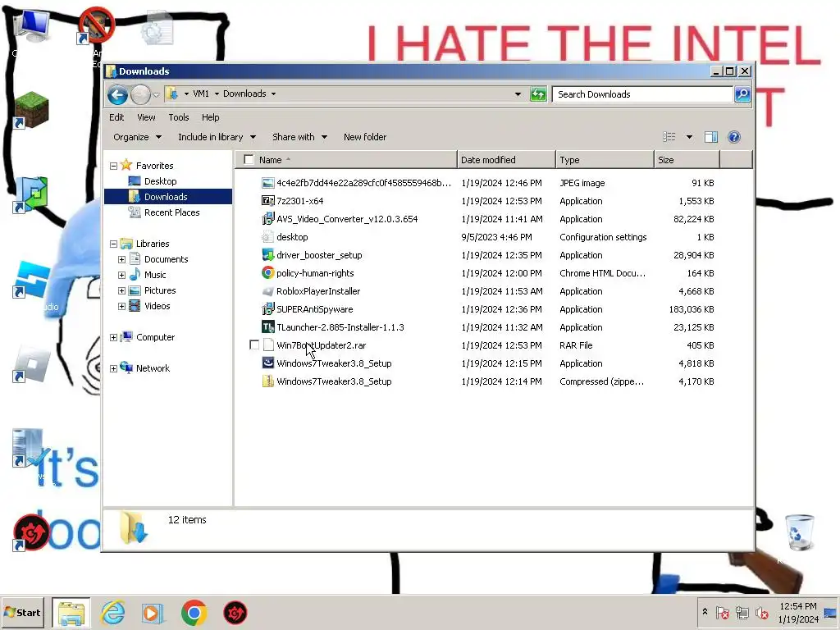840x630 pixels.
Task: Collapse the Libraries tree group
Action: [x=113, y=244]
